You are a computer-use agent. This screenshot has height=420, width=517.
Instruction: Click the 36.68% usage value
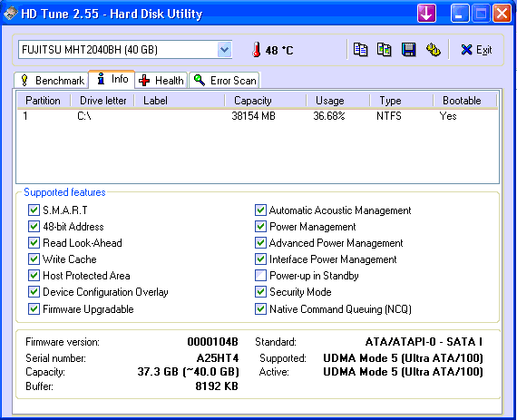click(x=329, y=116)
